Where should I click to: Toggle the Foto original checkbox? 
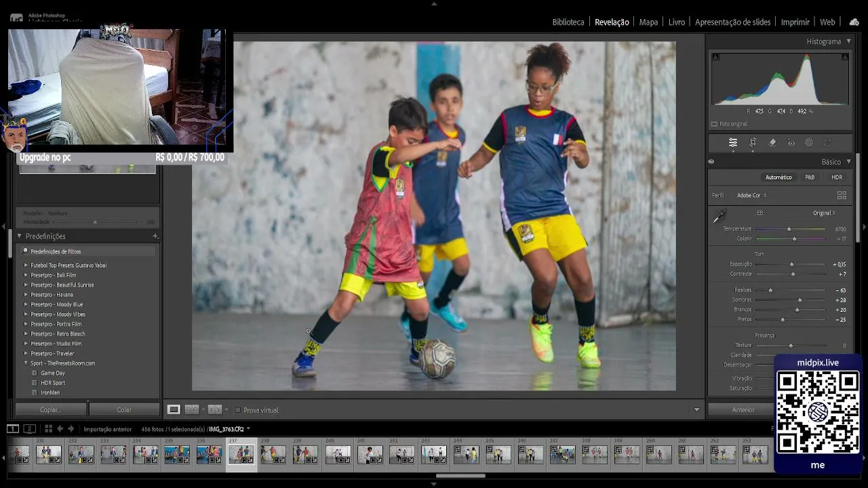pyautogui.click(x=714, y=124)
